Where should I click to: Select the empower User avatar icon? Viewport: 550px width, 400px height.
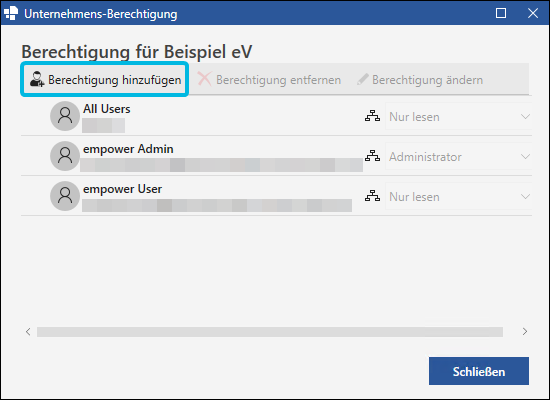pos(65,196)
